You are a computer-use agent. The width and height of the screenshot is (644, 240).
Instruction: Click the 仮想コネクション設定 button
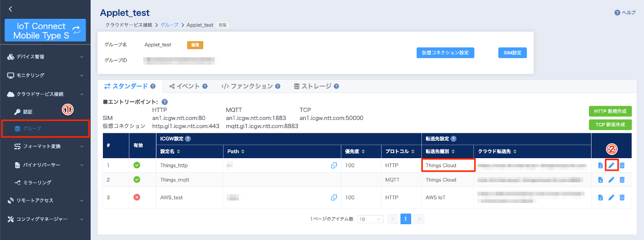click(445, 53)
